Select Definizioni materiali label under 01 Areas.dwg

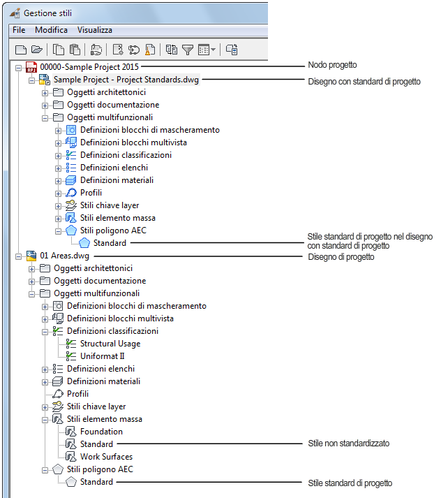point(104,381)
